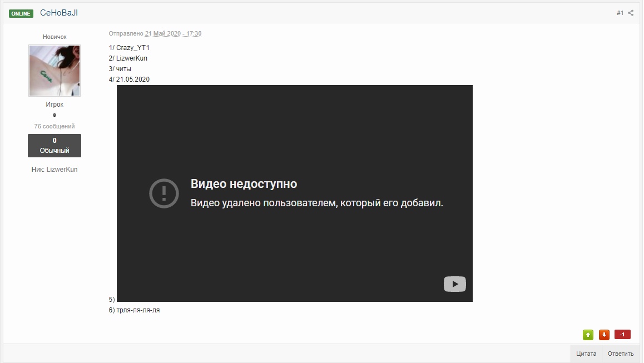This screenshot has height=363, width=644.
Task: Click the Новичок rank title
Action: tap(55, 37)
